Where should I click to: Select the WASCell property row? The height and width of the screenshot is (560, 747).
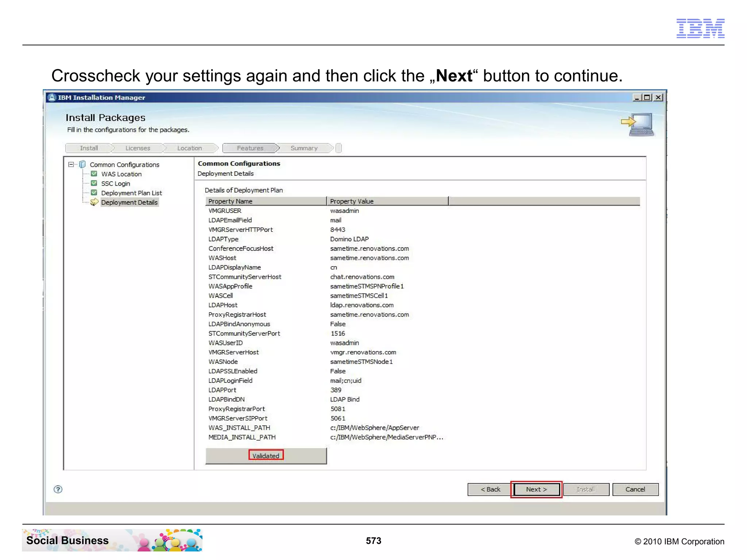point(422,296)
